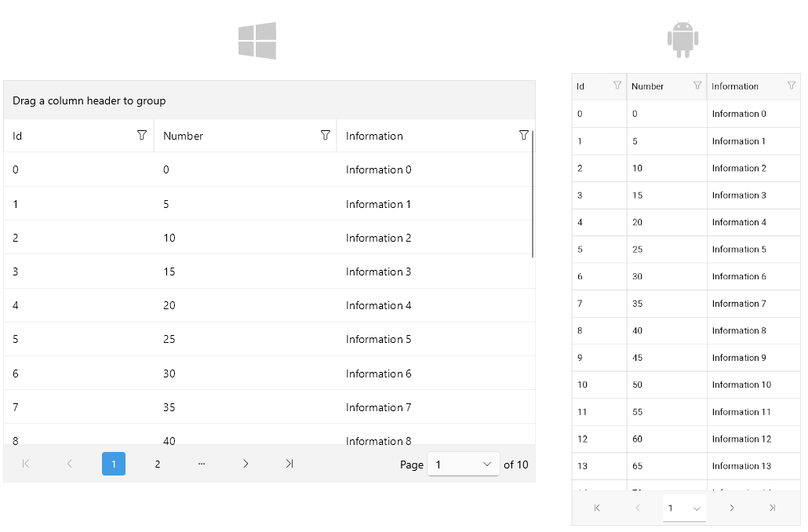
Task: Open the Information column filter in the Windows grid
Action: (x=524, y=135)
